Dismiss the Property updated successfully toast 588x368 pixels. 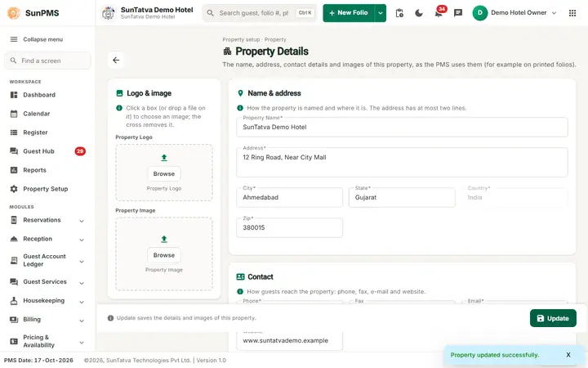tap(568, 355)
